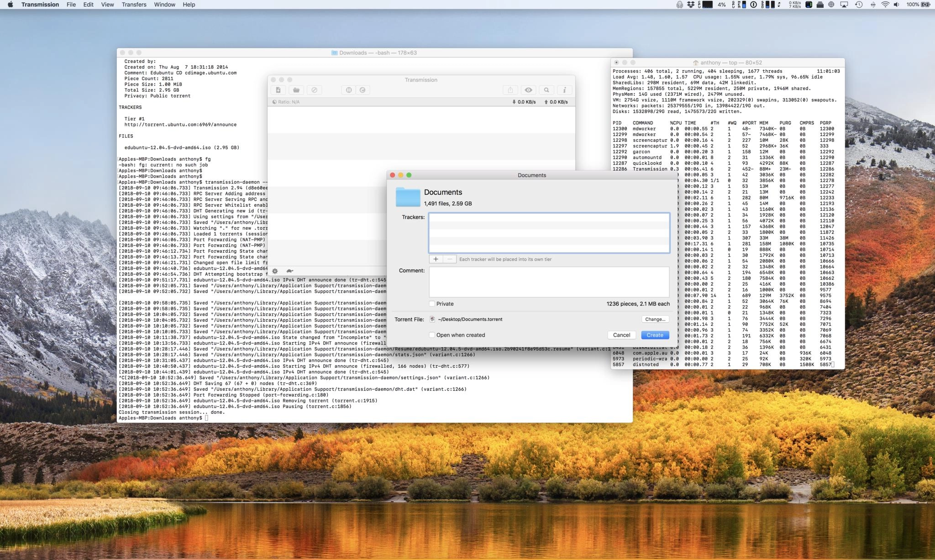Click the stacked drive eject menu bar icon
The width and height of the screenshot is (935, 560).
pos(820,5)
